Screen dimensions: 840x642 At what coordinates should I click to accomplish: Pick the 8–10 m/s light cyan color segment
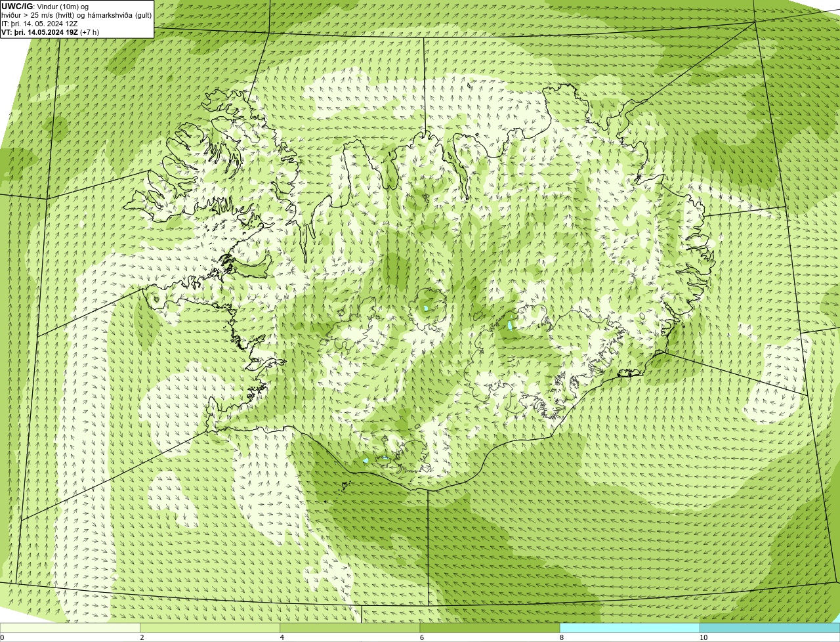[x=630, y=628]
